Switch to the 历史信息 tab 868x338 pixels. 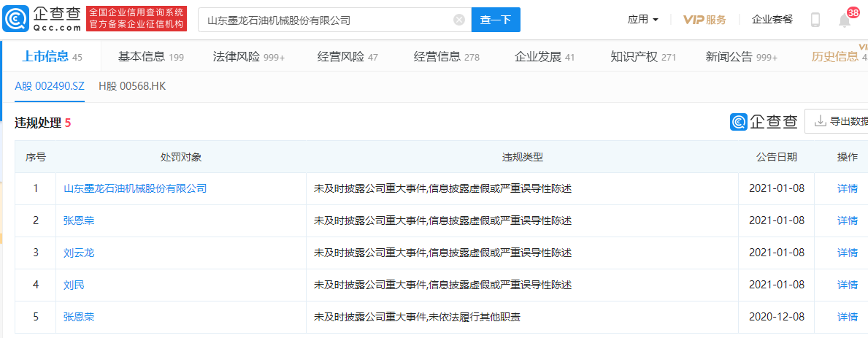tap(839, 56)
